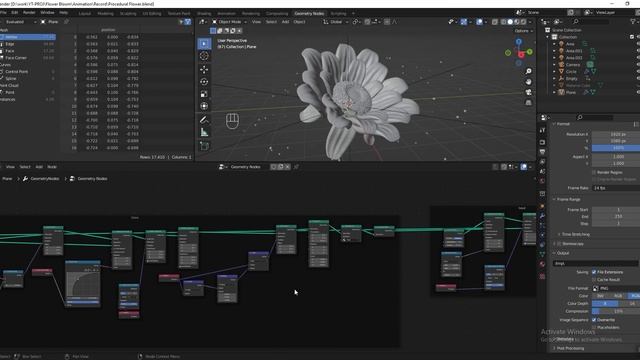
Task: Open the File Format PNG dropdown
Action: [x=616, y=288]
